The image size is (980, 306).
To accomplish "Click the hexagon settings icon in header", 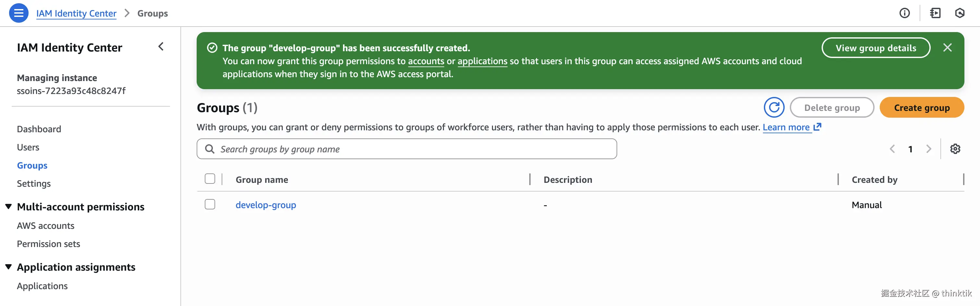I will pos(960,13).
